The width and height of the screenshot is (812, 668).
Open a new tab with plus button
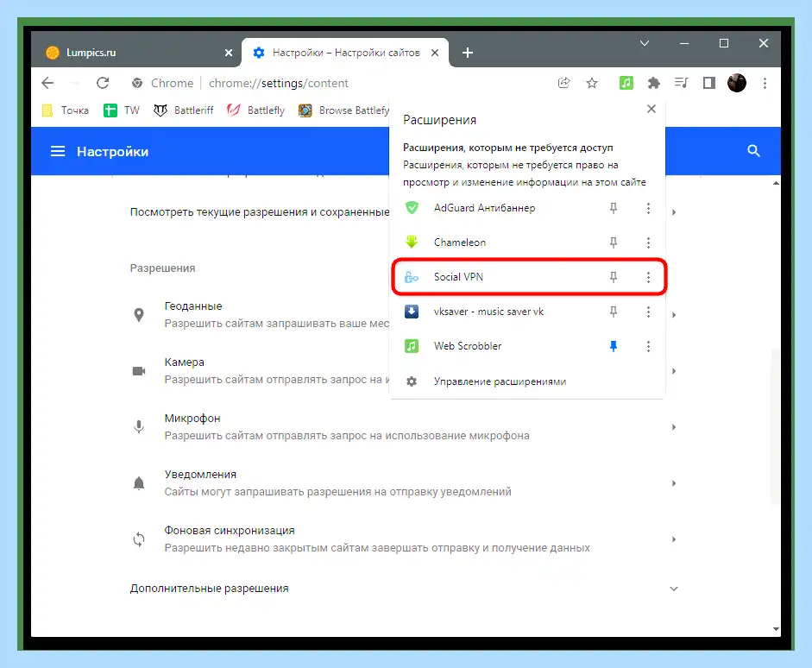click(468, 53)
